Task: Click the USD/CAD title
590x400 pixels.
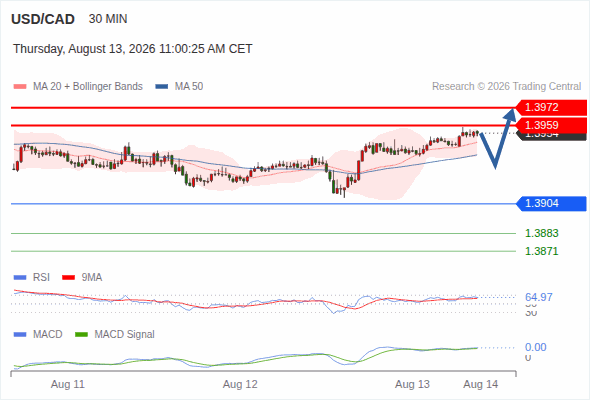Action: click(43, 19)
